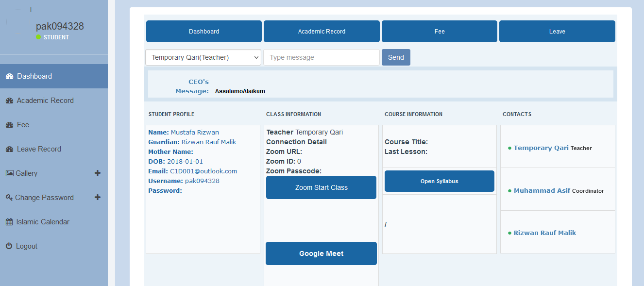
Task: Click the top Dashboard button
Action: pyautogui.click(x=204, y=32)
